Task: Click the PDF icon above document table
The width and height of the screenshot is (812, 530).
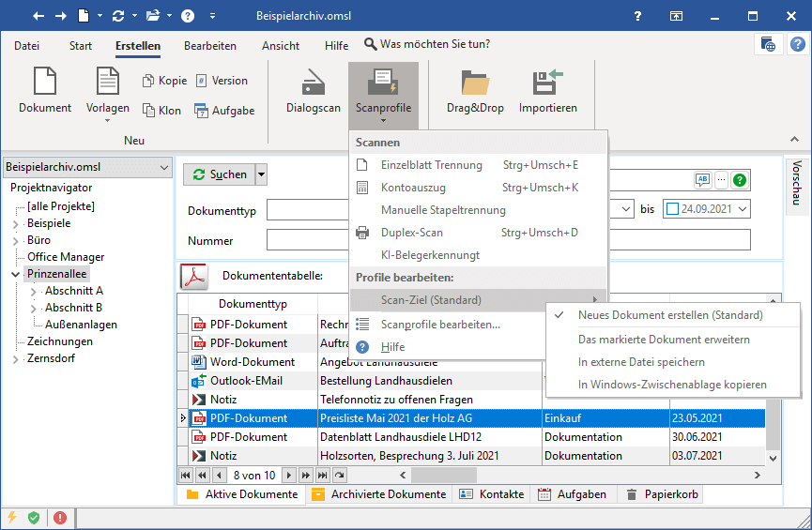Action: [193, 276]
